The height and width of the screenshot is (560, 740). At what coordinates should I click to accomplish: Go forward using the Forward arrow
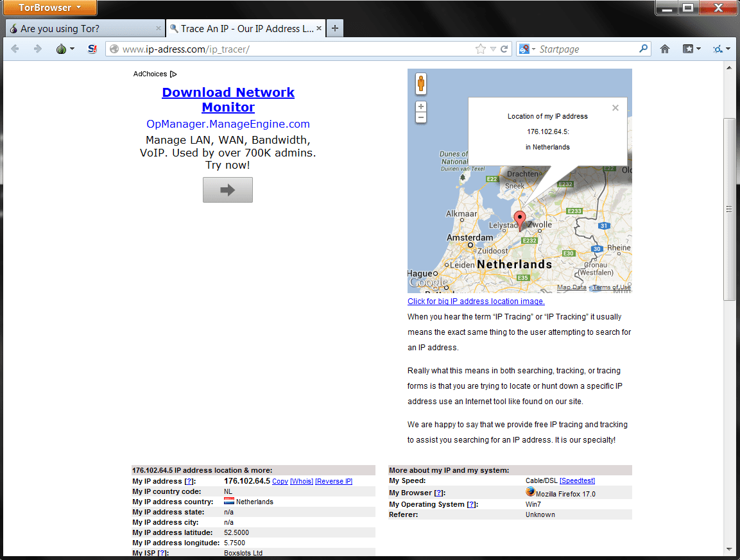[x=37, y=49]
